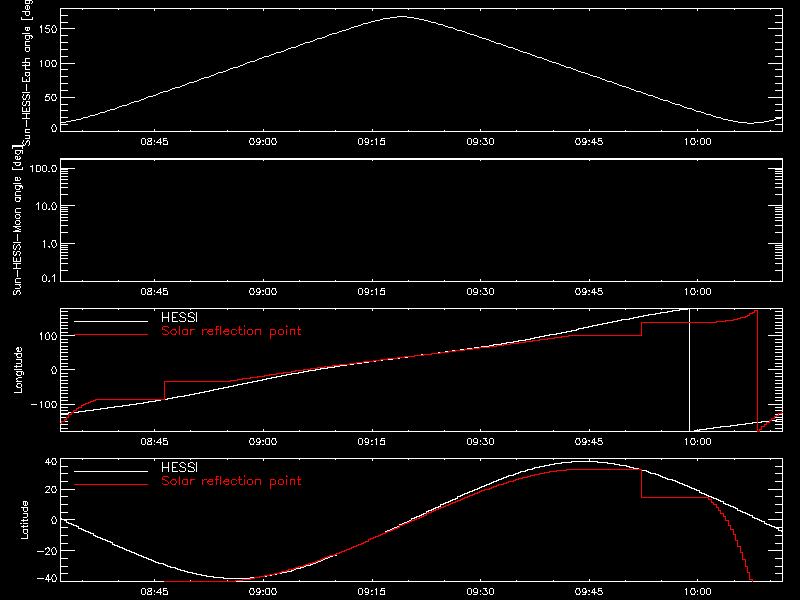Click -20 on the Latitude axis
Viewport: 800px width, 600px height.
[x=47, y=551]
